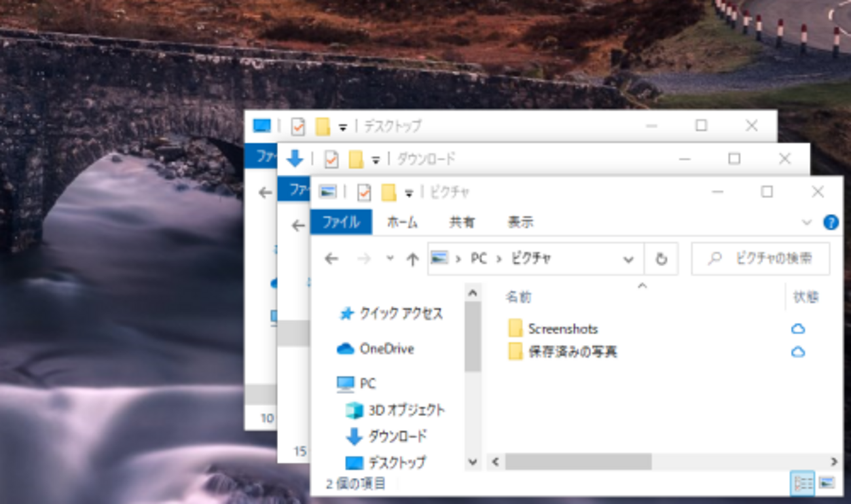Go forward in the ピクチャ window

coord(364,259)
